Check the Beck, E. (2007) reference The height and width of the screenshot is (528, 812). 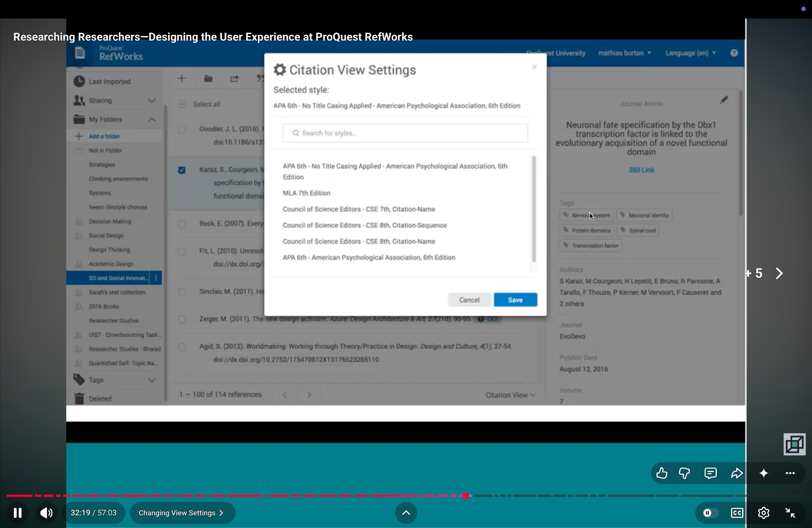pyautogui.click(x=182, y=224)
